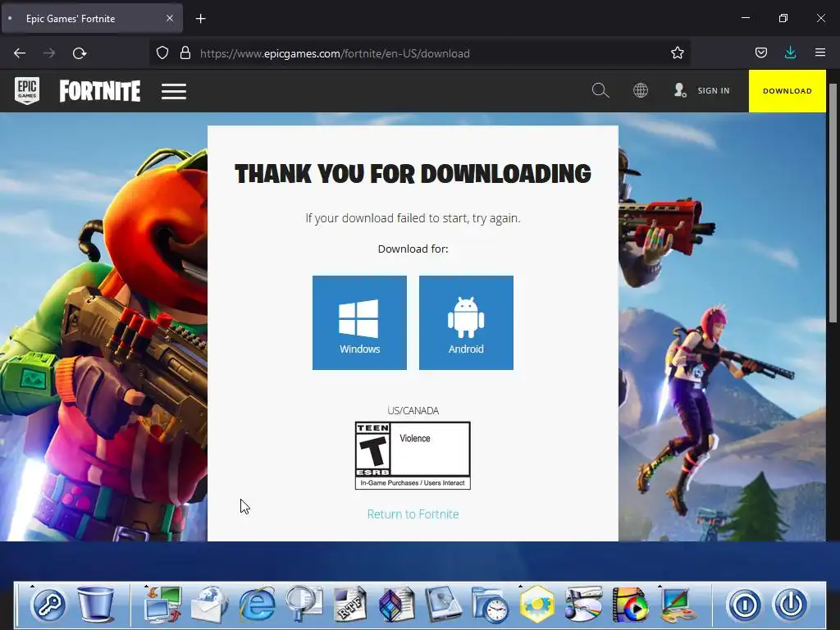Open the Firefox application menu
The height and width of the screenshot is (630, 840).
coord(820,52)
